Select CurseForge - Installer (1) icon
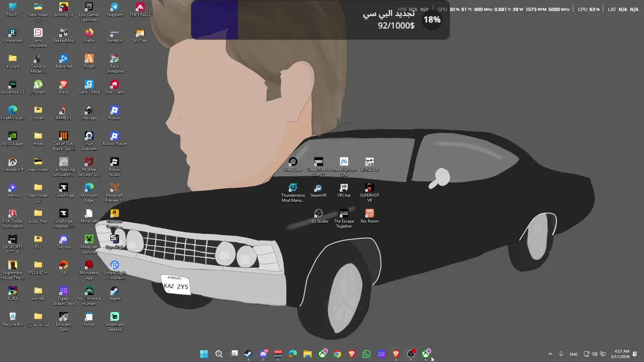The height and width of the screenshot is (362, 644). 63,218
